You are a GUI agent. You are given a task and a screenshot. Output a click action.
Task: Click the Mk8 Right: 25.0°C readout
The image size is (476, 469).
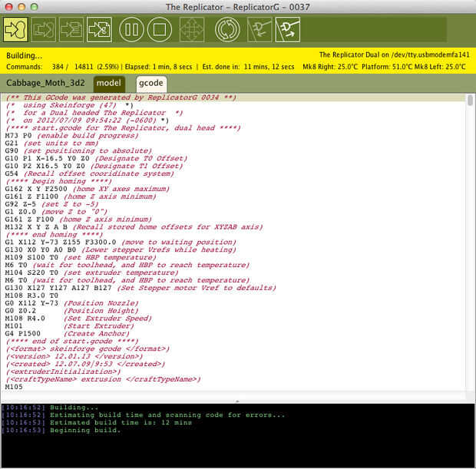[330, 67]
